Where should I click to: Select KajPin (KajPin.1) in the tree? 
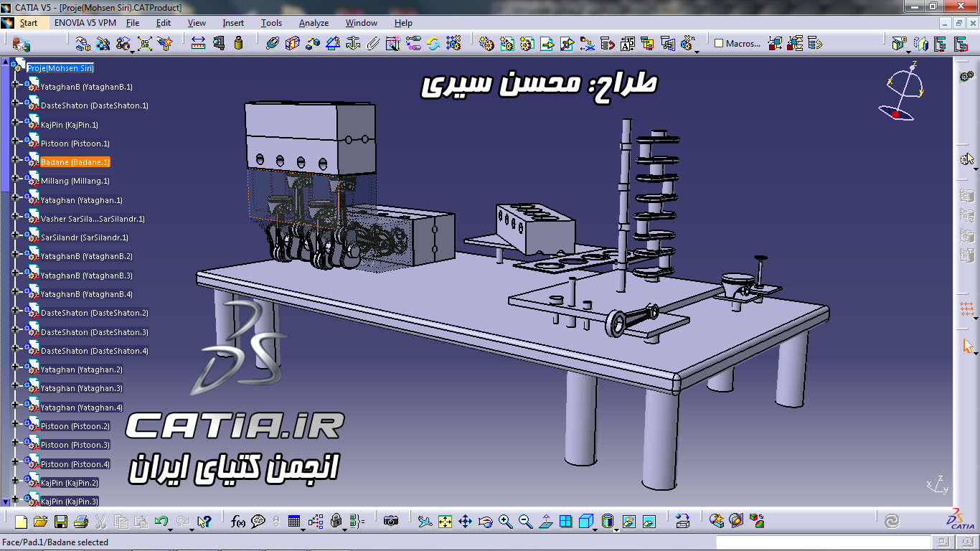pos(70,125)
